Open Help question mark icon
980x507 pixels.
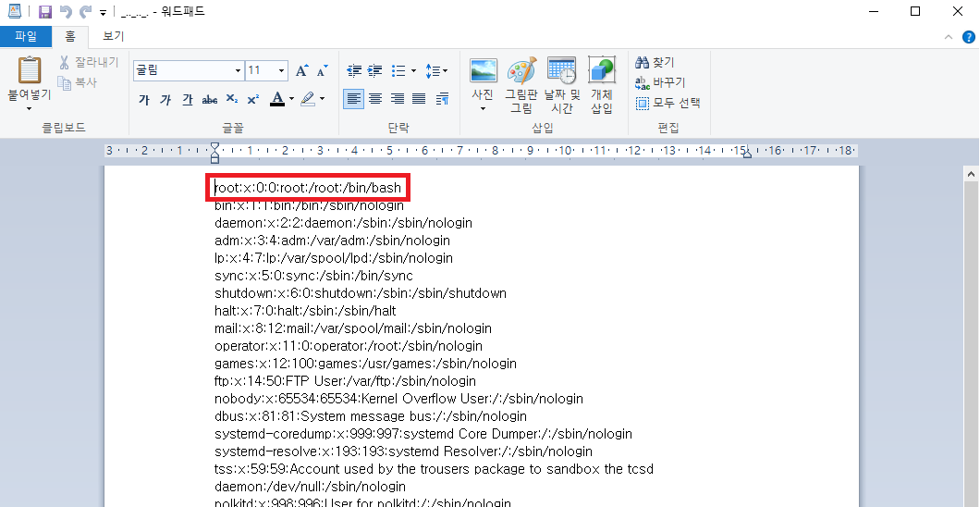968,37
